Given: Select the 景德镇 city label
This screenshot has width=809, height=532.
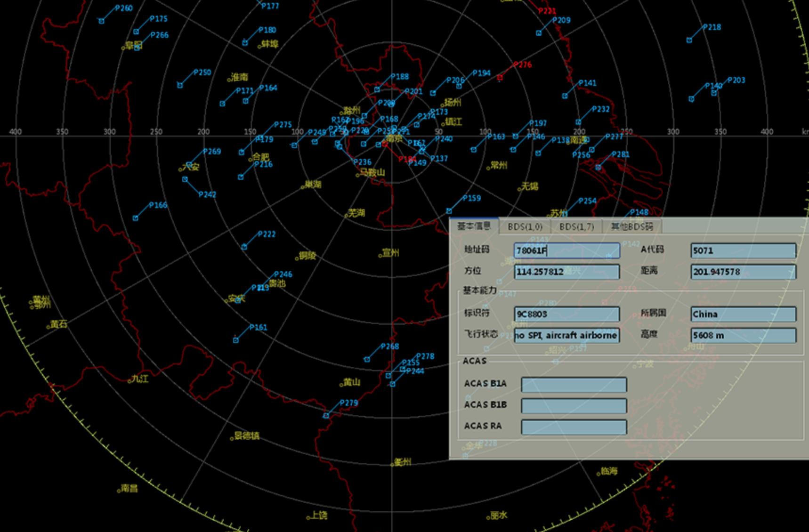Looking at the screenshot, I should coord(247,436).
